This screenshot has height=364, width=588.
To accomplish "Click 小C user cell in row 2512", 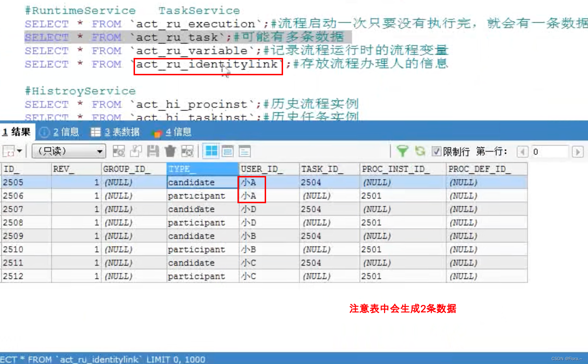I will pos(269,276).
